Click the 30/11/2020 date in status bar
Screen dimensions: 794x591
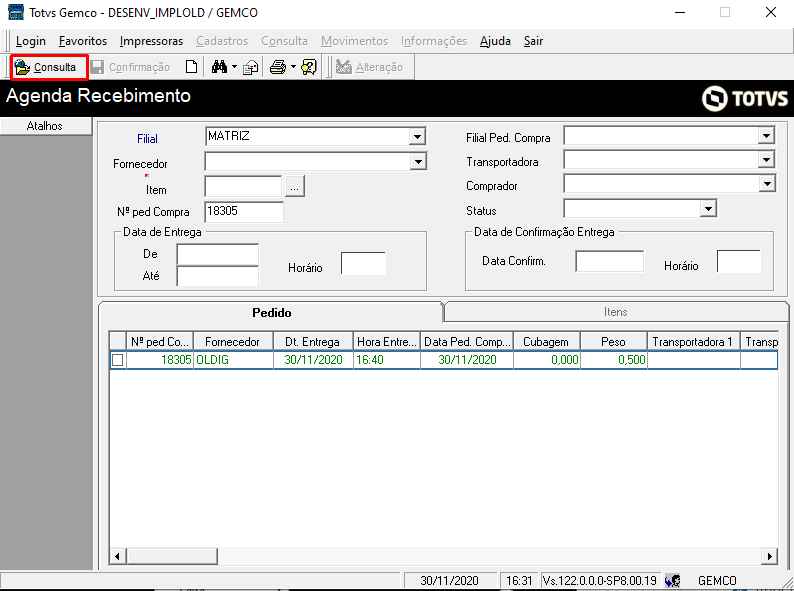449,580
